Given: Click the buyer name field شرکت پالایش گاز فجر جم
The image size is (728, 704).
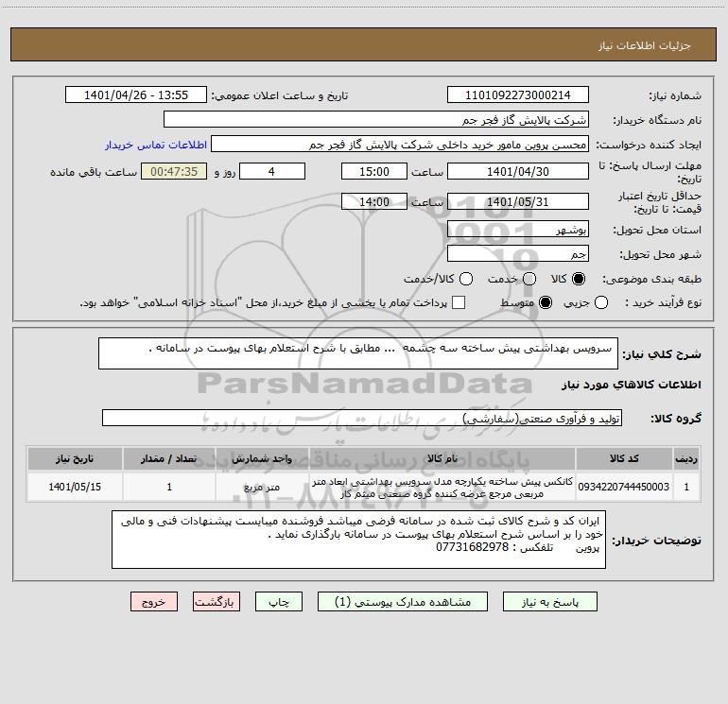Looking at the screenshot, I should 376,119.
